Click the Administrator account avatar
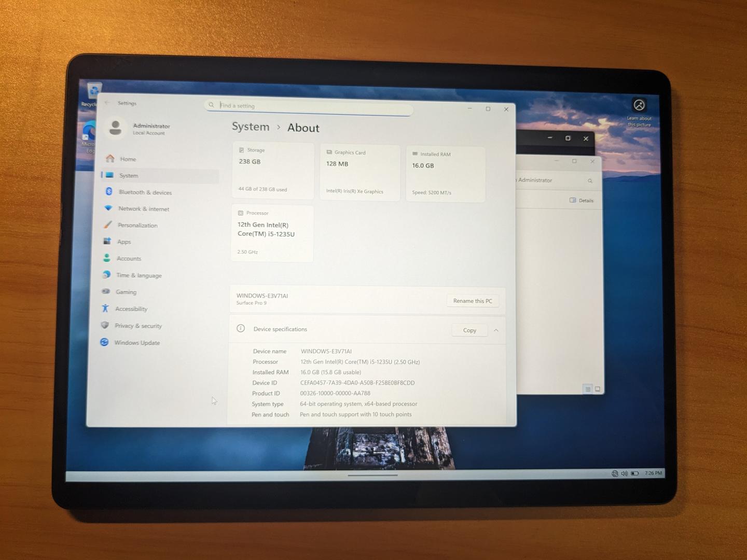The width and height of the screenshot is (747, 560). (x=116, y=128)
